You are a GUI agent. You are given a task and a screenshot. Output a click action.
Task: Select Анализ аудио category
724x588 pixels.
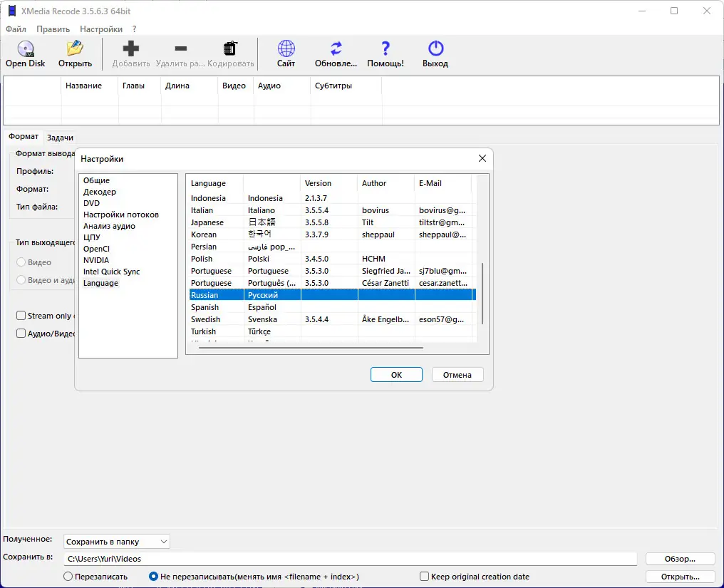point(110,227)
